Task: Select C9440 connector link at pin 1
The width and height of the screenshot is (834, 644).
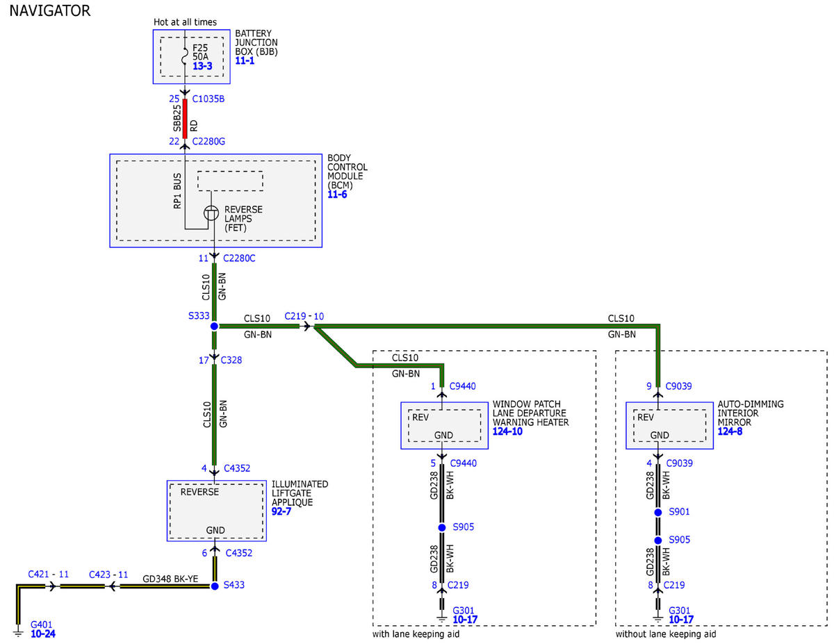Action: (463, 386)
